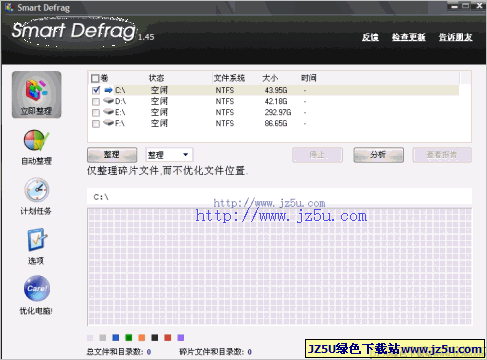Image resolution: width=487 pixels, height=360 pixels.
Task: Click the purple legend color square
Action: point(181,338)
